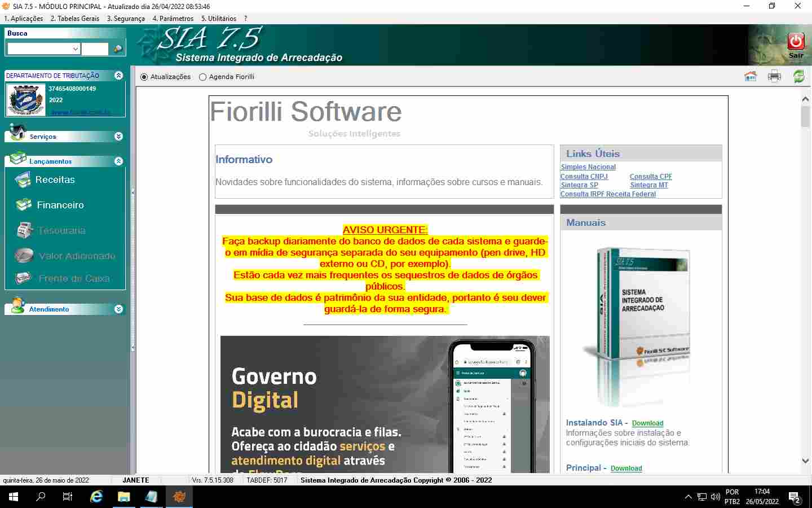Click the vertical scrollbar down arrow
Image resolution: width=812 pixels, height=508 pixels.
pos(805,461)
